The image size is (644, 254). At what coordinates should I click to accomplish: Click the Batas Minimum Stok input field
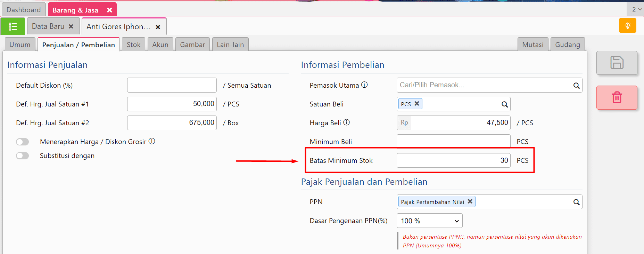pyautogui.click(x=453, y=160)
